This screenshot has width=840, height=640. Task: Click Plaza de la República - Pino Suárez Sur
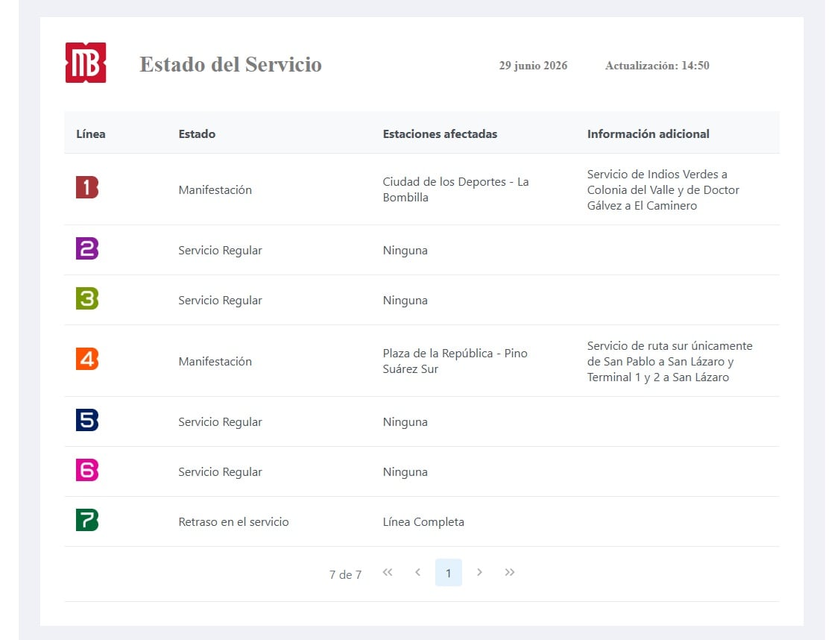point(455,361)
